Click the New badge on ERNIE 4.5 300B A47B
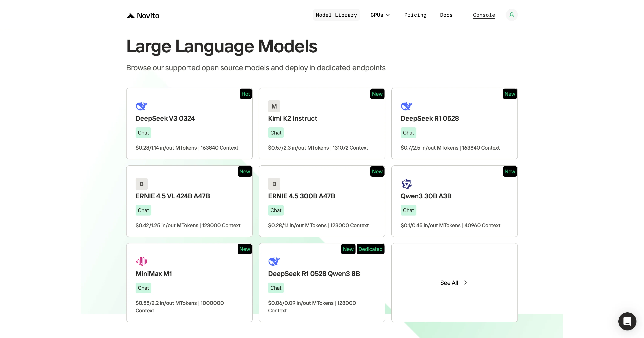 [x=377, y=171]
